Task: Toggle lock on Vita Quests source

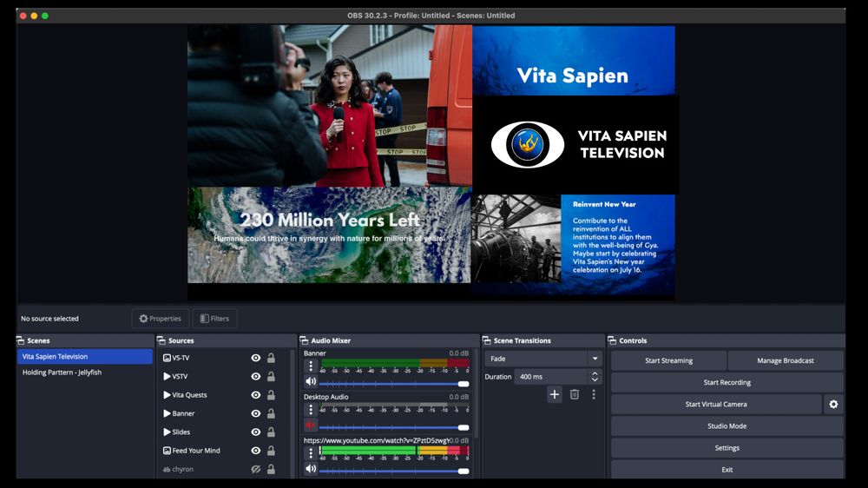Action: (271, 395)
